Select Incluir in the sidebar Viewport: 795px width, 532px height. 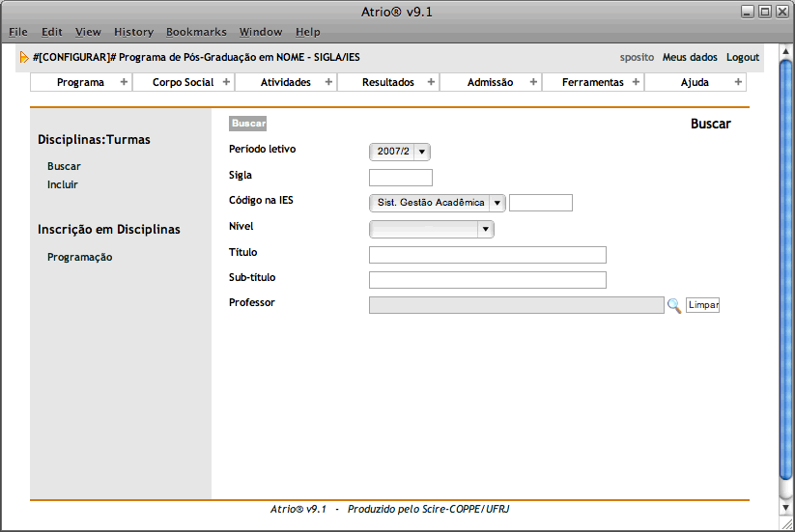(63, 184)
